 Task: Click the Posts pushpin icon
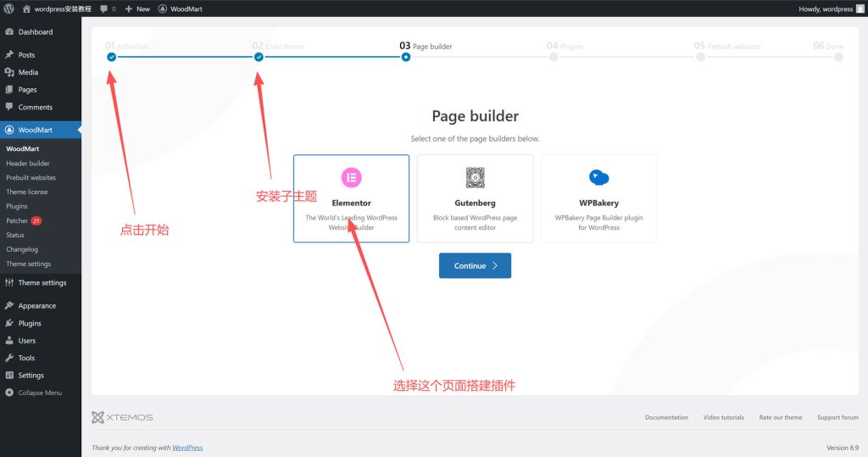tap(9, 55)
